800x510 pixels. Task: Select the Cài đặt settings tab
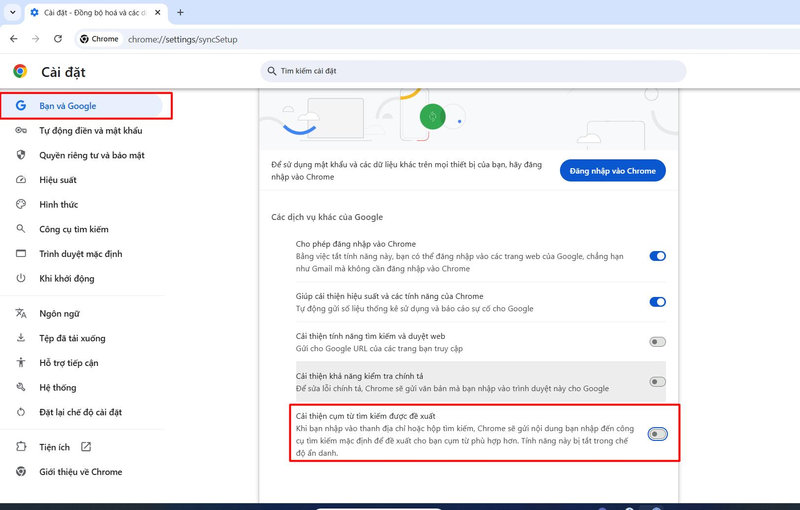coord(96,13)
